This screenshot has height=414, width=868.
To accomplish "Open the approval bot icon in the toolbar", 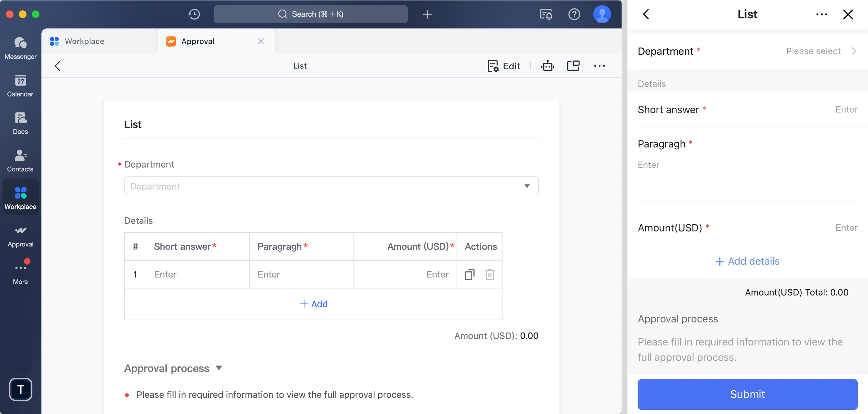I will [547, 66].
